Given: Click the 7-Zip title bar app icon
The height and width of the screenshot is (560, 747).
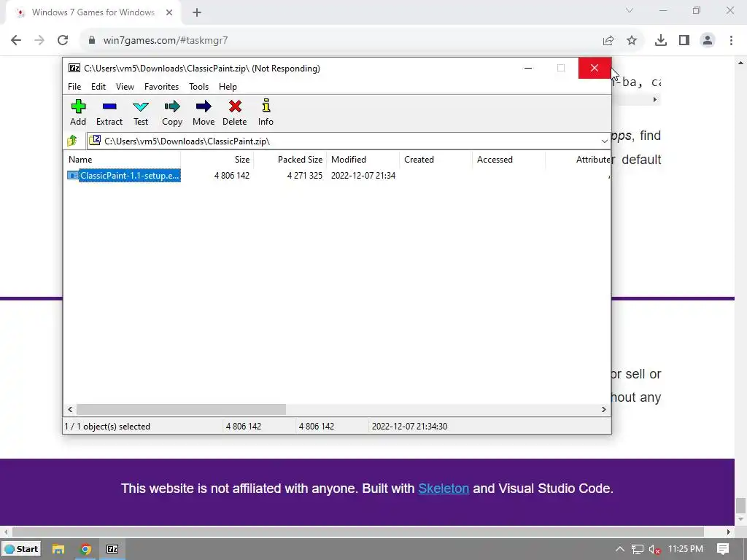Looking at the screenshot, I should pyautogui.click(x=74, y=68).
